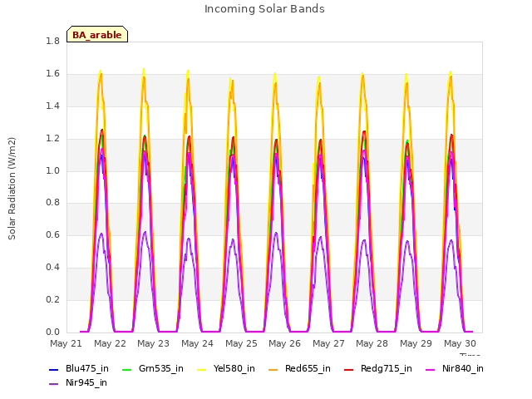Click the 0.4 y-axis tick label

(x=53, y=268)
